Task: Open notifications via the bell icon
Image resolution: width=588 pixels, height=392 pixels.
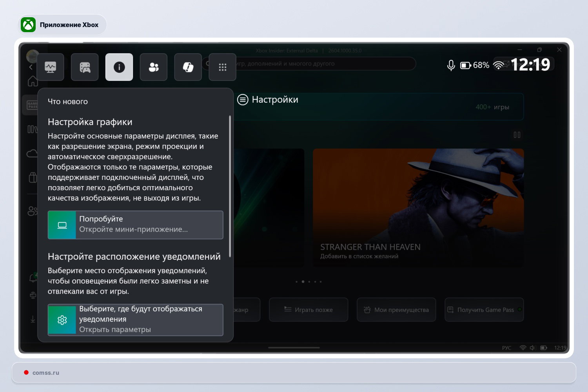Action: click(x=33, y=278)
